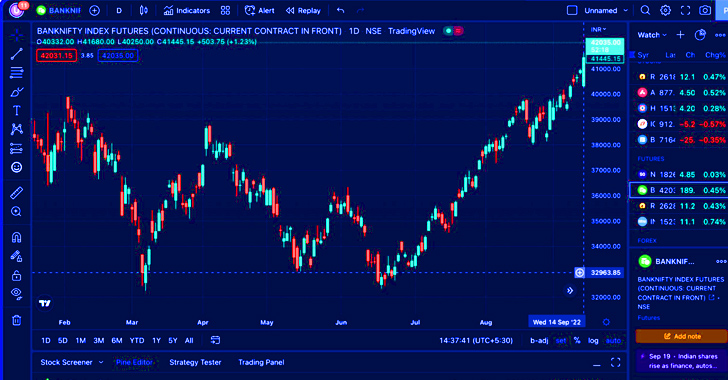Open the Trading Panel tab
This screenshot has width=728, height=380.
pyautogui.click(x=261, y=362)
